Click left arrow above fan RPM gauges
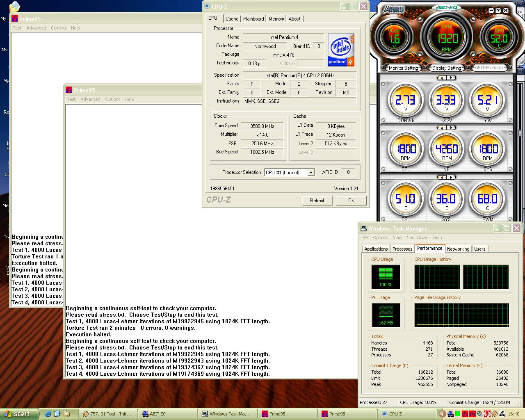Screen dimensions: 525x420 [442, 128]
